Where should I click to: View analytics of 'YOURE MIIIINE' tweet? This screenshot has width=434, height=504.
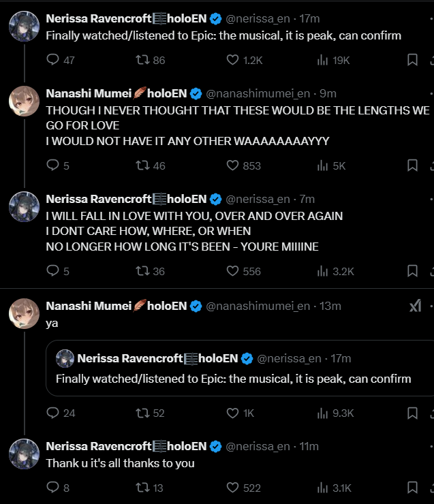323,271
